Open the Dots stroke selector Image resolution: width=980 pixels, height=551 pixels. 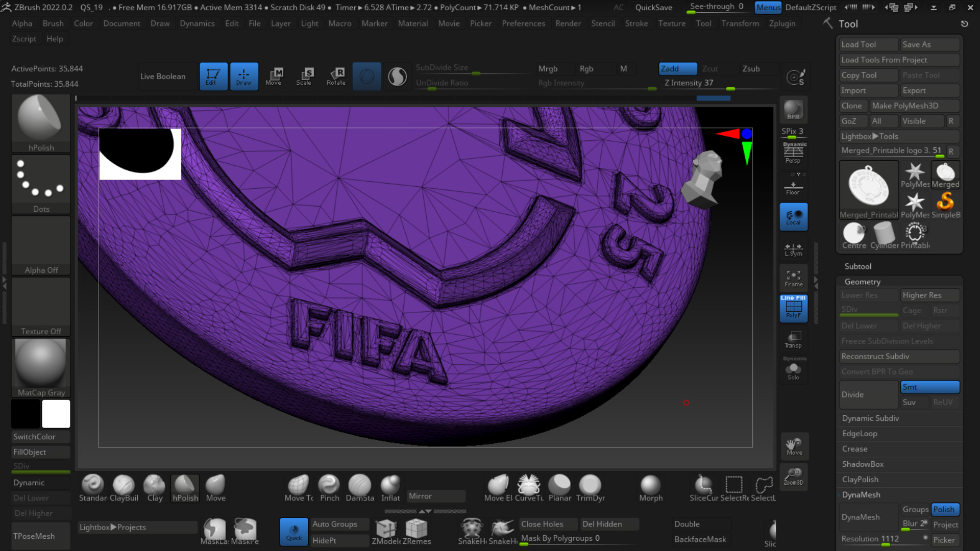coord(41,184)
